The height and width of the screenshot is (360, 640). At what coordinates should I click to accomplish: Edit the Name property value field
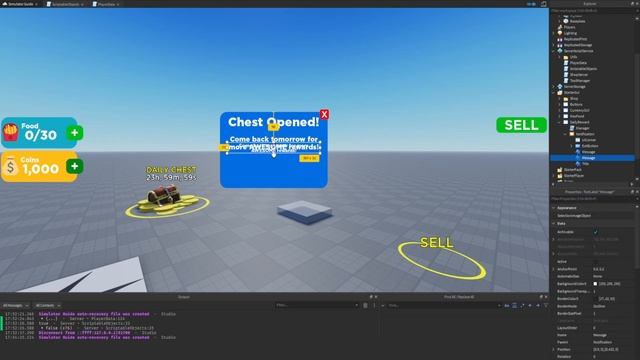pyautogui.click(x=613, y=335)
